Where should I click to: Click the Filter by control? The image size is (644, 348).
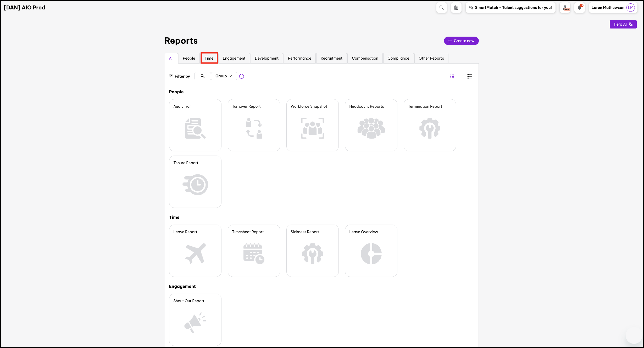[180, 76]
